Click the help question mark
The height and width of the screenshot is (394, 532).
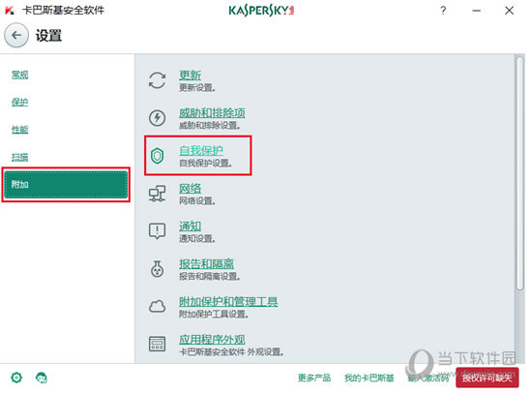[x=443, y=11]
